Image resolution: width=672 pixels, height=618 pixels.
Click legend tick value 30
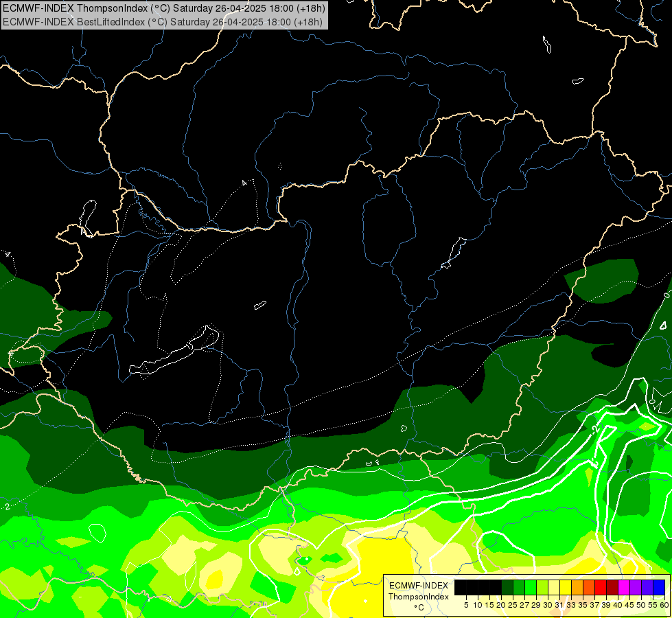[548, 605]
